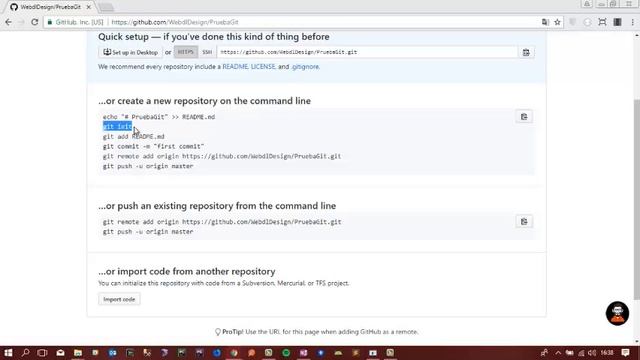Click the screen capture extension icon
Screen dimensions: 640x360
(602, 22)
